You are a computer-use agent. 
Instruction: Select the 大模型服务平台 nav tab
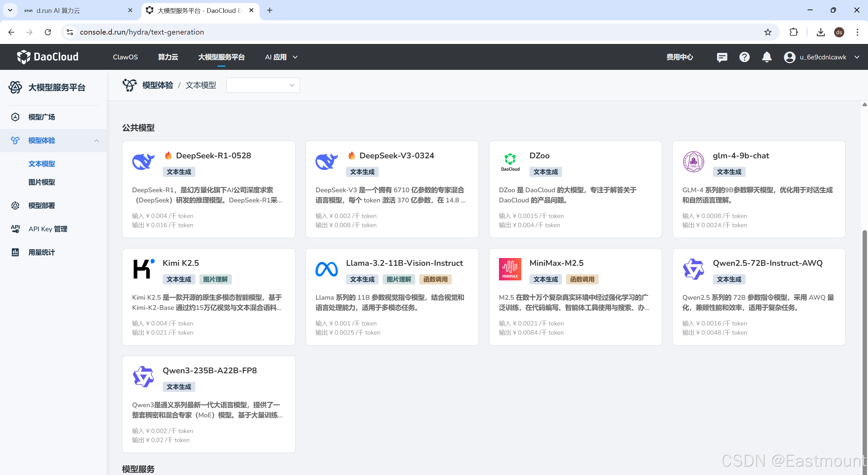(x=221, y=57)
